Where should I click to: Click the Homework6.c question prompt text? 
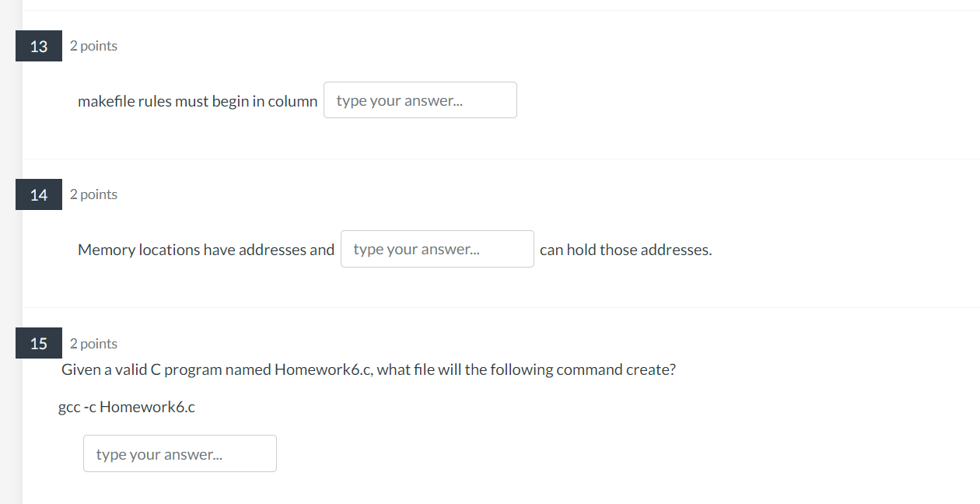368,369
